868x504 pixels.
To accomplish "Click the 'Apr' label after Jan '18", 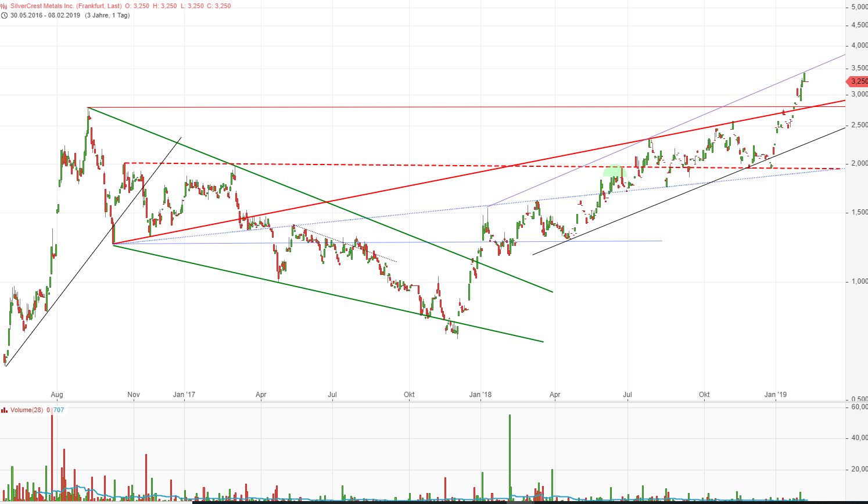I will pos(555,395).
